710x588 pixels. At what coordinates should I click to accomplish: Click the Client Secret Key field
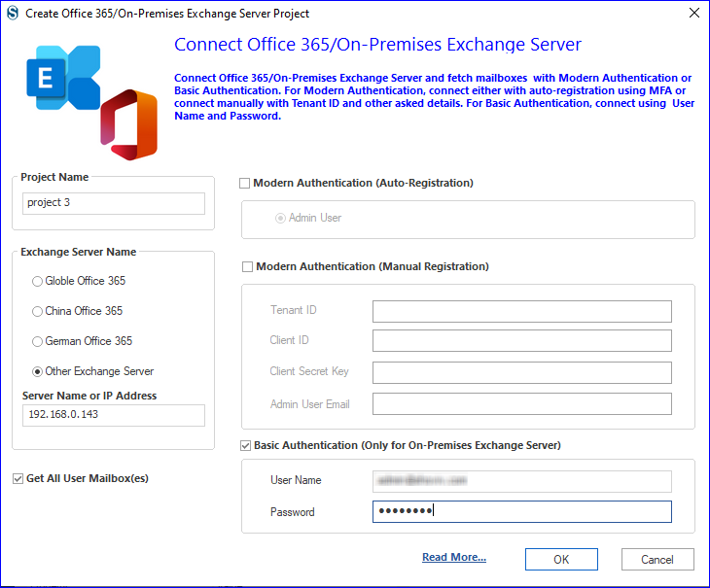tap(522, 372)
